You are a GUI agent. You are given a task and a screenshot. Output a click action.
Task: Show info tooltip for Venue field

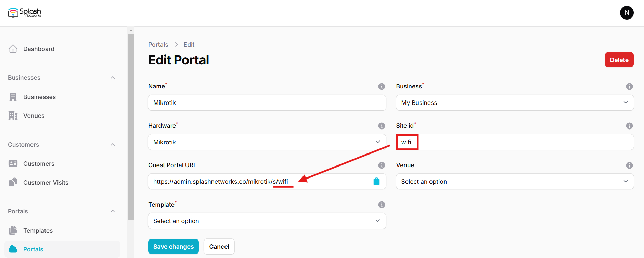click(629, 165)
